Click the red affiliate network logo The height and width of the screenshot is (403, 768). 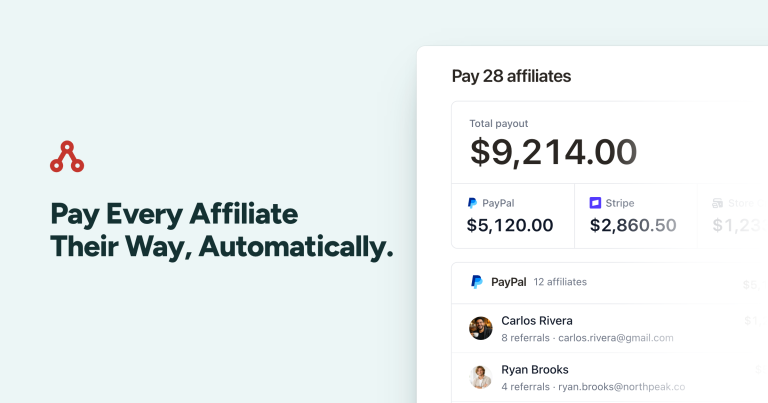coord(67,157)
